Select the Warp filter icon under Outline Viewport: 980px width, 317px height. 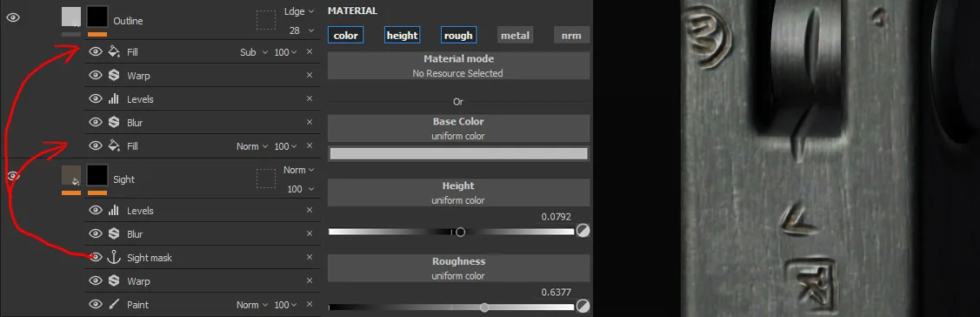coord(114,76)
